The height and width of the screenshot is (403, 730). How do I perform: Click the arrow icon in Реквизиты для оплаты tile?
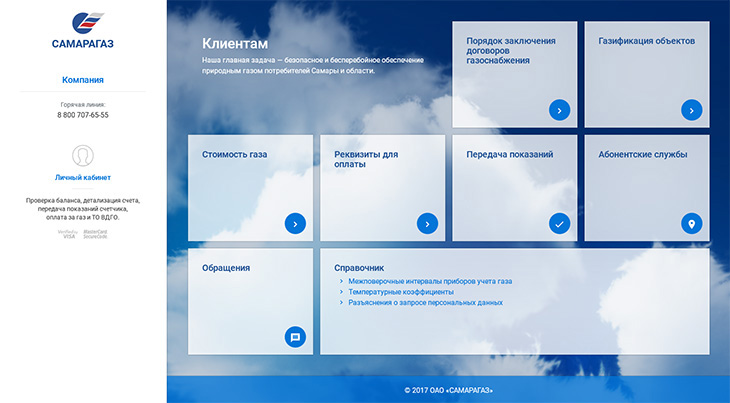click(x=427, y=224)
